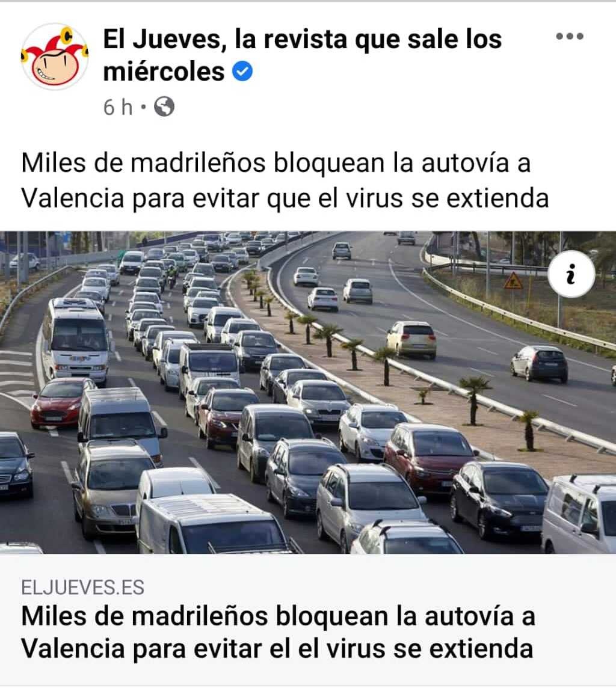Click the word "miércoles" in page title

point(164,72)
